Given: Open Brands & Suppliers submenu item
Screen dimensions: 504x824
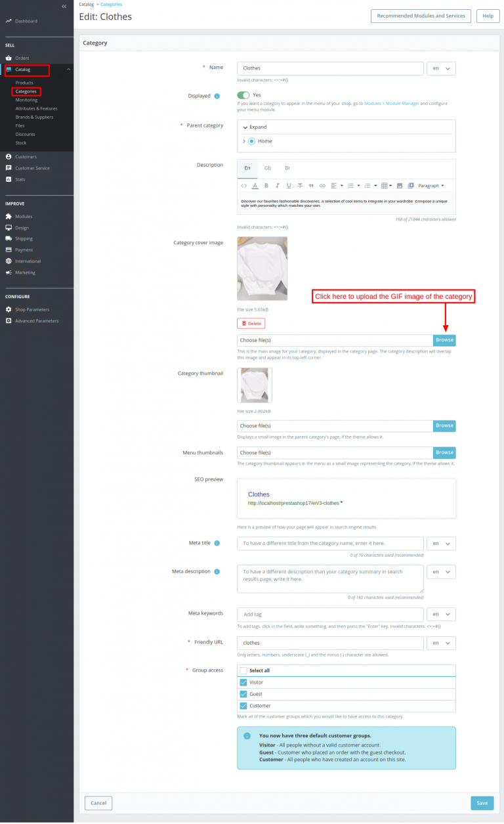Looking at the screenshot, I should tap(35, 117).
